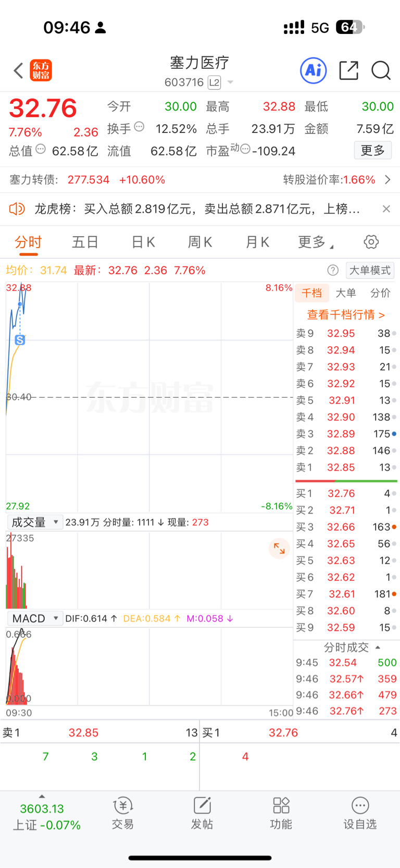Image resolution: width=400 pixels, height=868 pixels.
Task: Open 塞力转债 details chevron
Action: point(387,180)
